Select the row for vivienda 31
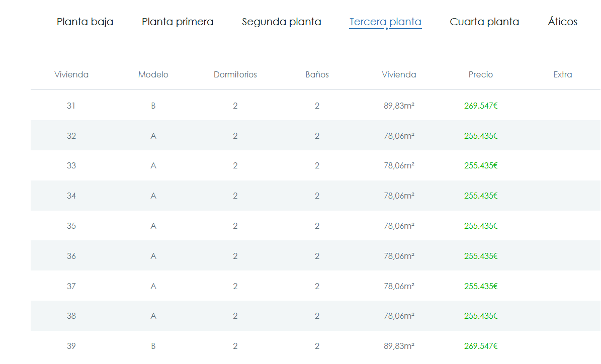Viewport: 601px width, 364px height. 71,106
